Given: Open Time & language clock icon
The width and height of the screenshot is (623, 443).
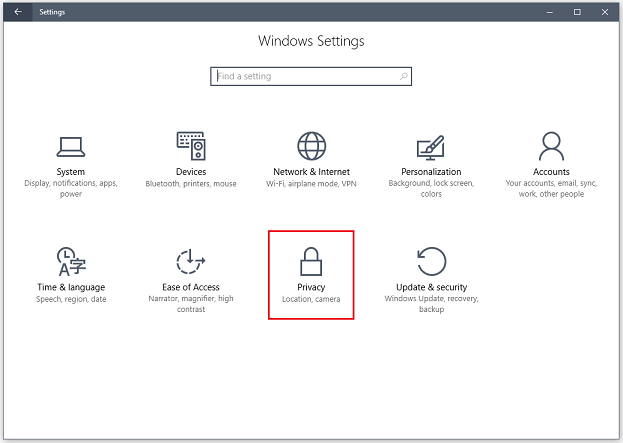Looking at the screenshot, I should coord(71,261).
